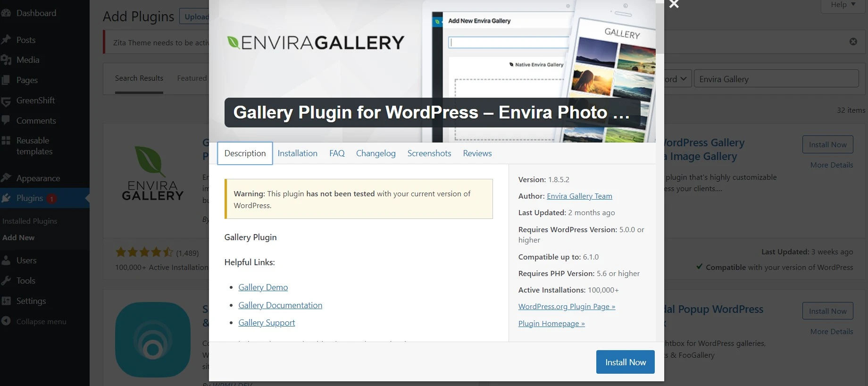Close the plugin details modal with X
868x386 pixels.
pos(674,4)
